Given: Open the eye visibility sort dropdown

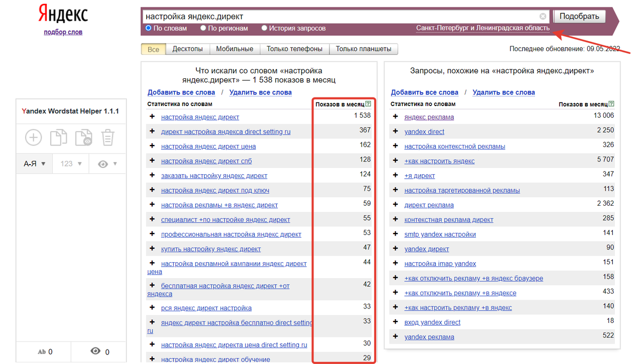Looking at the screenshot, I should [107, 164].
